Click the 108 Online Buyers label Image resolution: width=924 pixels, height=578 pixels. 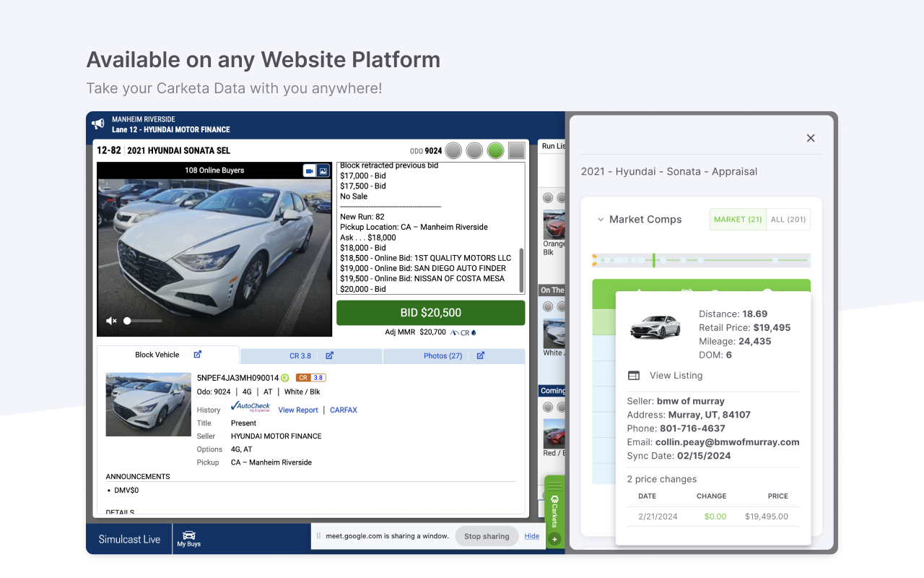tap(214, 171)
